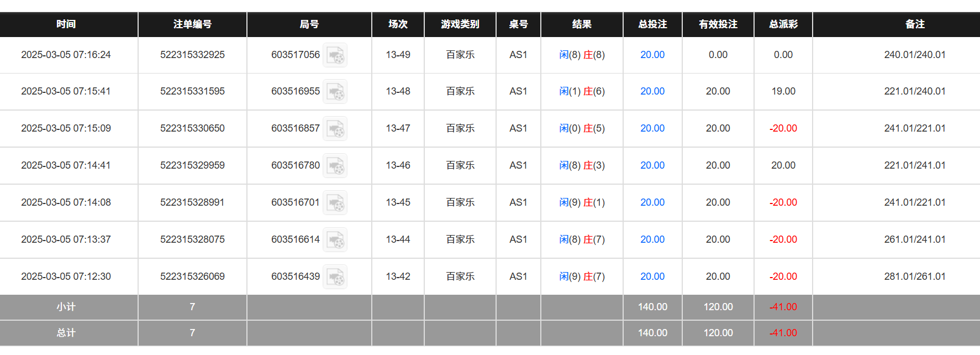Open video replay for round 603517056
This screenshot has height=355, width=980.
pos(335,55)
